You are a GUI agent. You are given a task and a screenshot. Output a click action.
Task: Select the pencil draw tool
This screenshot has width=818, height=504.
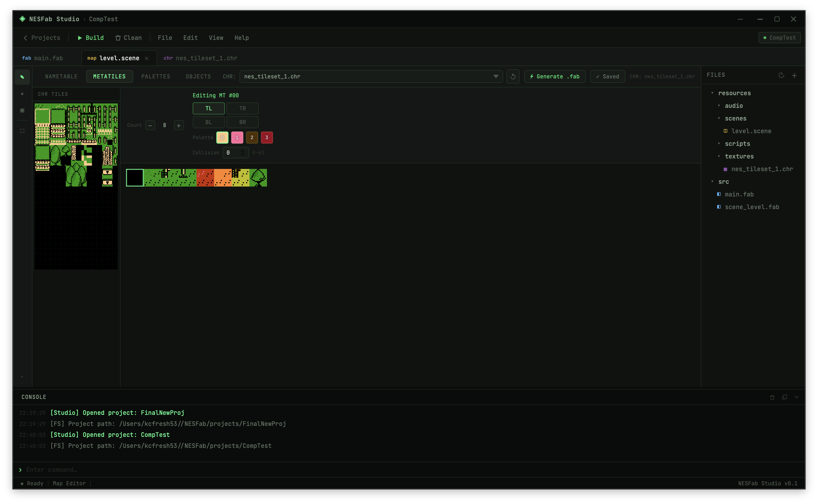22,77
